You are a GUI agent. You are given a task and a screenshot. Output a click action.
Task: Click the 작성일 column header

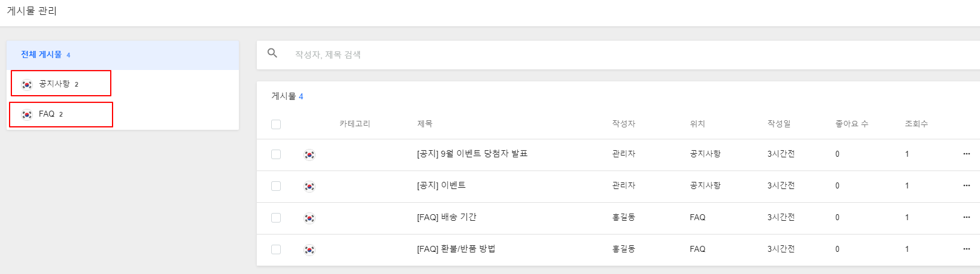(x=779, y=124)
